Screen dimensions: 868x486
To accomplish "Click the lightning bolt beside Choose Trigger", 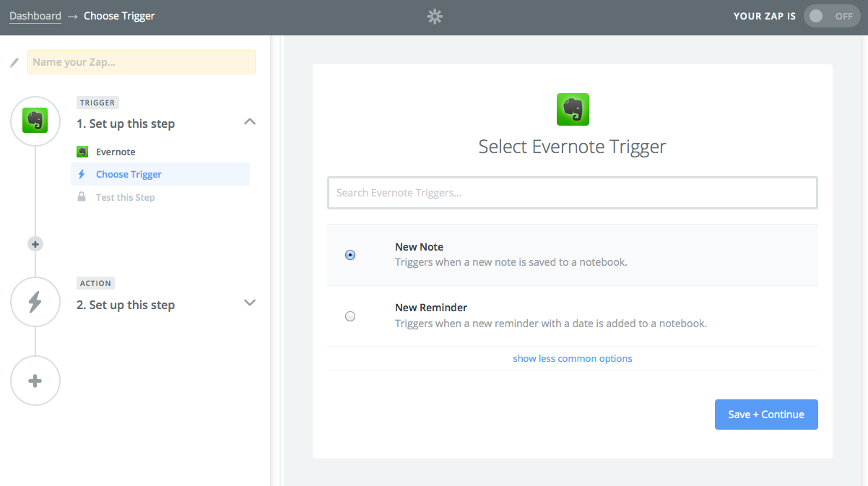I will (82, 174).
